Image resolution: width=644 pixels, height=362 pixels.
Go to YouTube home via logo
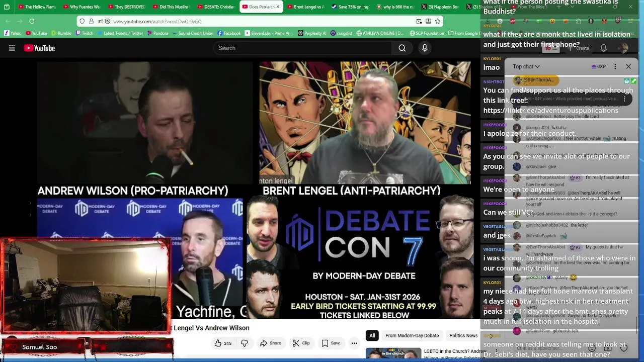pos(39,48)
